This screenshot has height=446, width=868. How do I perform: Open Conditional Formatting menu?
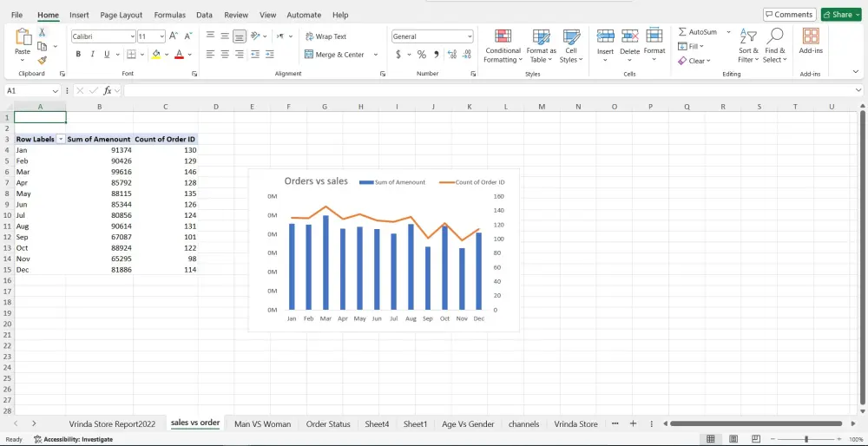pos(503,46)
